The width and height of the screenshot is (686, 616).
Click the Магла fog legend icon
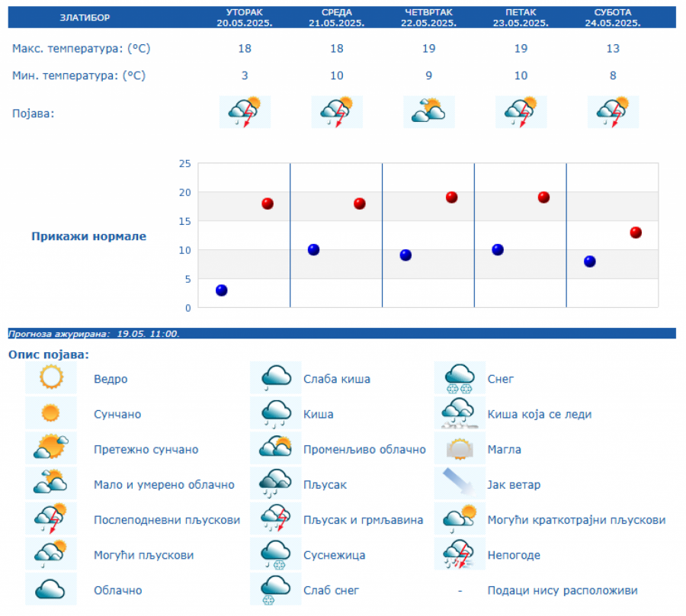tap(460, 448)
